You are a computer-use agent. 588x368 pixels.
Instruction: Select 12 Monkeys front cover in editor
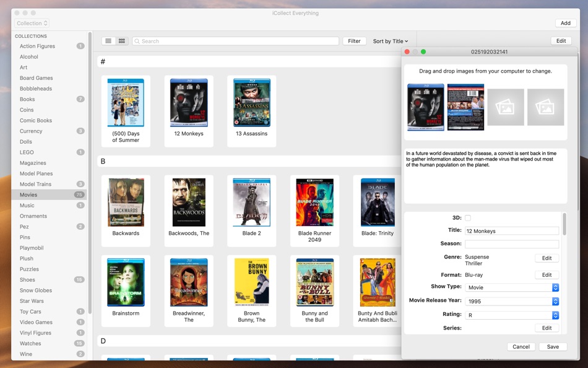tap(426, 107)
